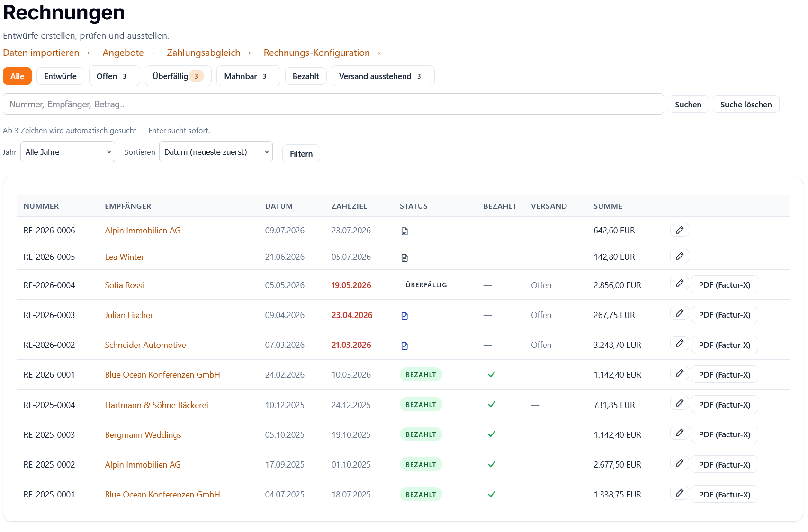This screenshot has width=808, height=532.
Task: Edit invoice RE-2026-0006 with pencil icon
Action: coord(679,230)
